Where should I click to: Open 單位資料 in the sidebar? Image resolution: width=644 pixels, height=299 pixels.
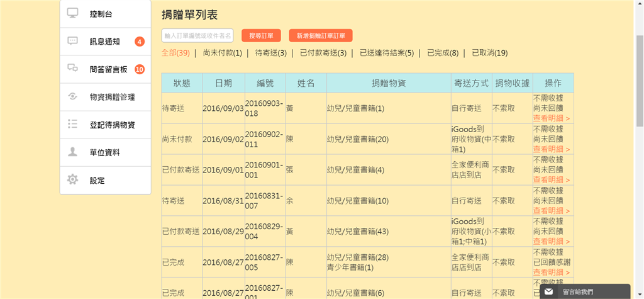106,152
